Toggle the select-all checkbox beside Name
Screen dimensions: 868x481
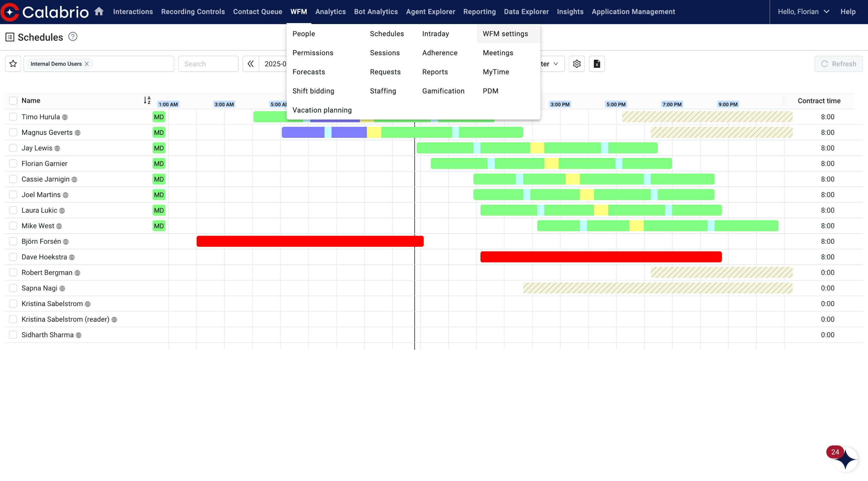13,101
